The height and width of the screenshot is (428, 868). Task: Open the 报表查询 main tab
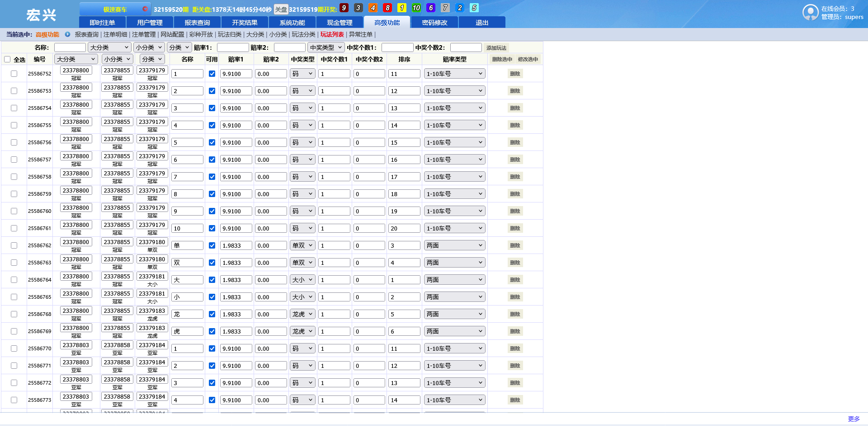197,23
